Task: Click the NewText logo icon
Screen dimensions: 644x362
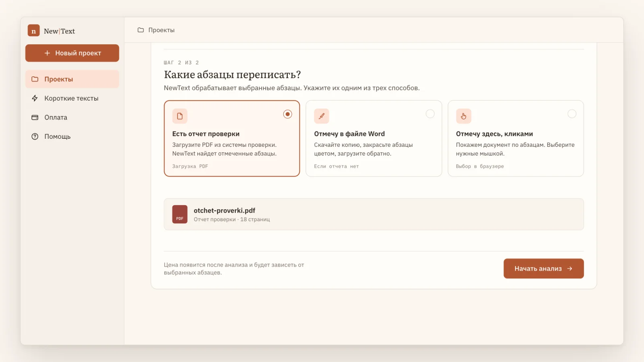Action: point(33,31)
